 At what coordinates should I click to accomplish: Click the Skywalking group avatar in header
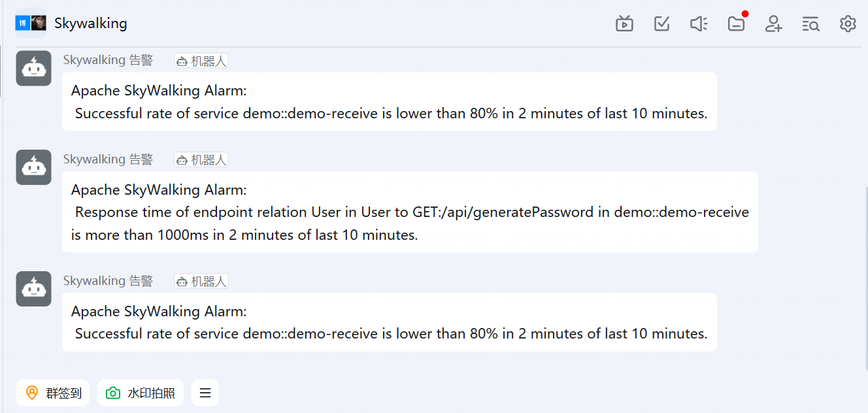pos(31,24)
